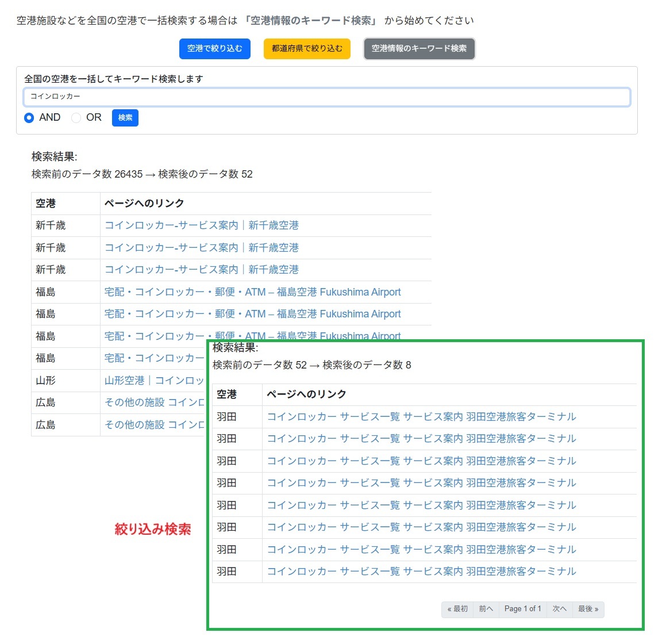The width and height of the screenshot is (666, 644).
Task: Click the blue 検索 search button
Action: pyautogui.click(x=125, y=118)
